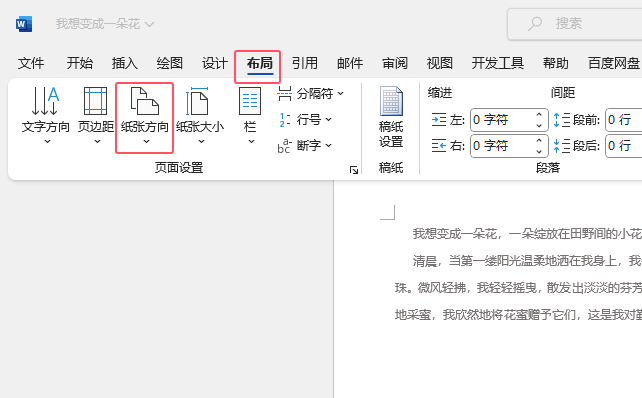Switch to the 百度网盘 ribbon tab
The height and width of the screenshot is (398, 642).
[613, 63]
